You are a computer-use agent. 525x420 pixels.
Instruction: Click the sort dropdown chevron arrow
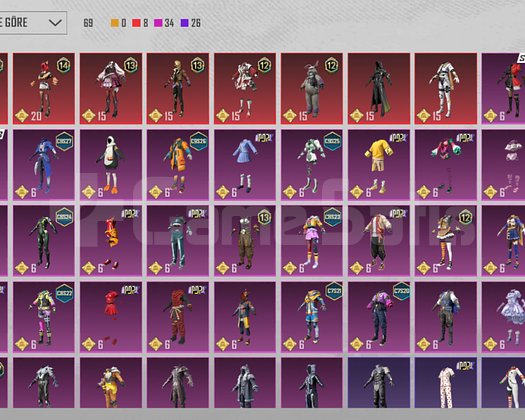point(55,23)
